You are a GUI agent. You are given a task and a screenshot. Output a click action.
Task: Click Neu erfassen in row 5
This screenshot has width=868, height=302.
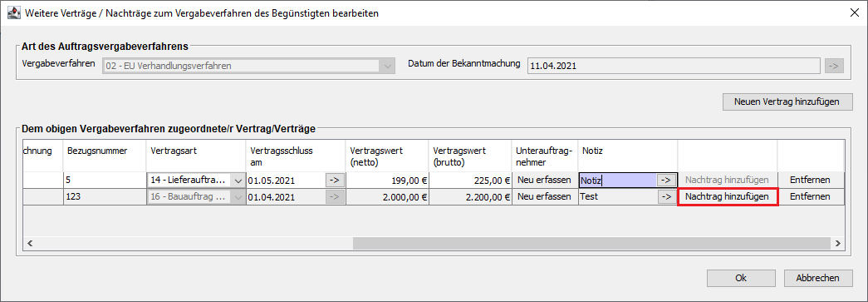[545, 180]
